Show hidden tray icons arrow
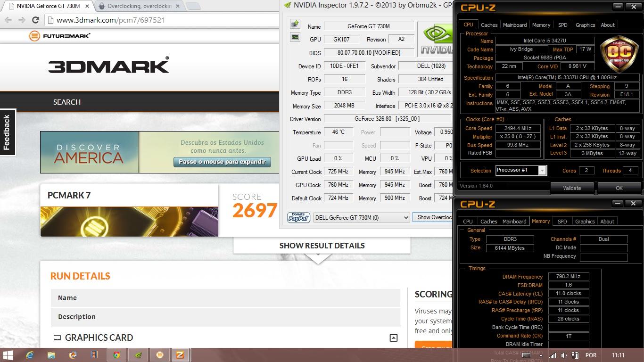 541,355
